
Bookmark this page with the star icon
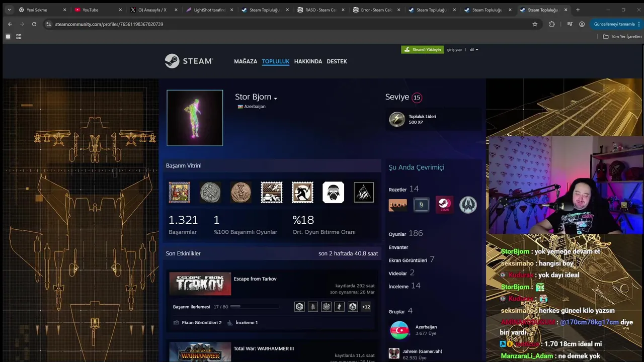(535, 24)
